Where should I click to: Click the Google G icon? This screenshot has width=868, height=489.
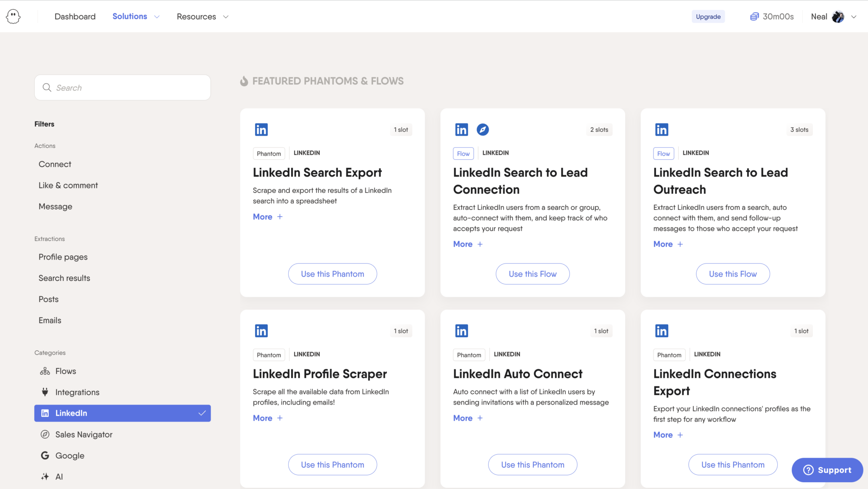coord(45,455)
